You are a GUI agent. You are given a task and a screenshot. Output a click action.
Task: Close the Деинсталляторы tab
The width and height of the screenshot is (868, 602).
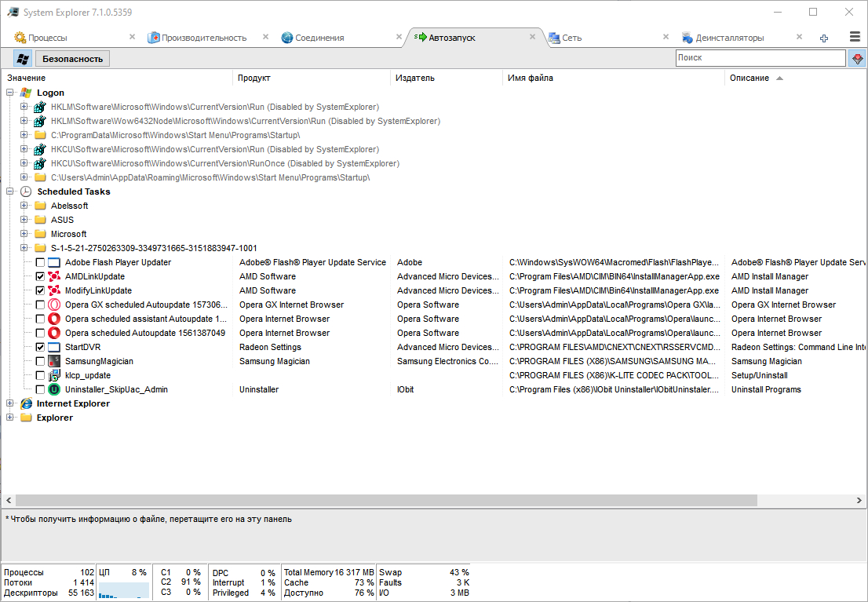[799, 37]
